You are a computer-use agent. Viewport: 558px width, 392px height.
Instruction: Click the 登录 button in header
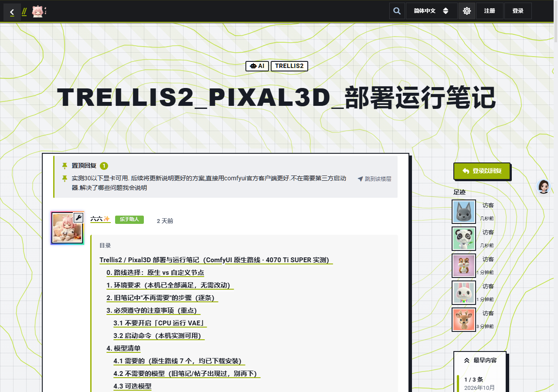click(518, 11)
